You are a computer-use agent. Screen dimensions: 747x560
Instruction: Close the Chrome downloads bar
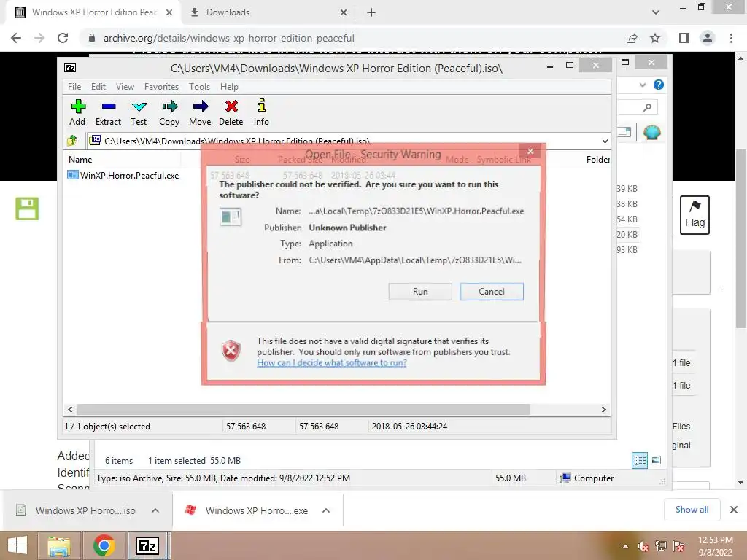point(734,510)
